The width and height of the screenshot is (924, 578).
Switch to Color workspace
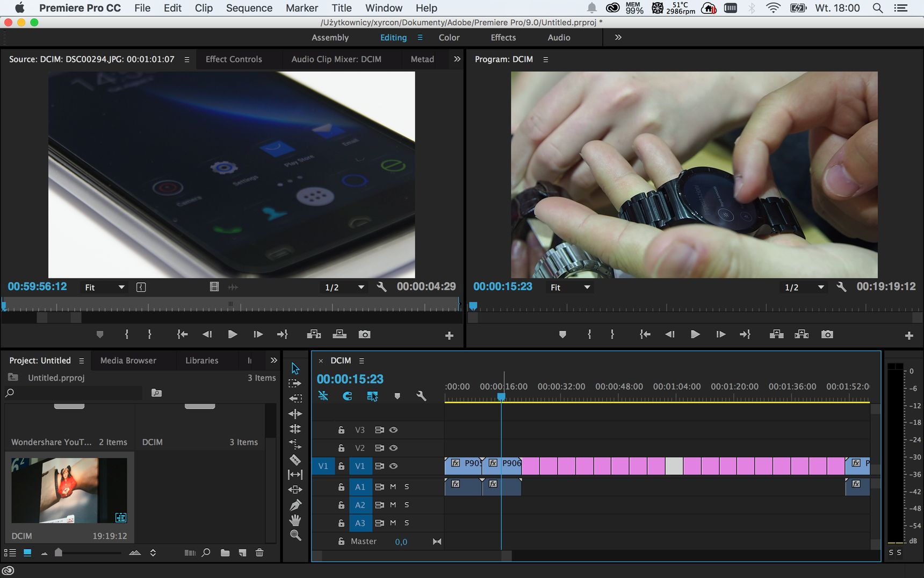449,38
